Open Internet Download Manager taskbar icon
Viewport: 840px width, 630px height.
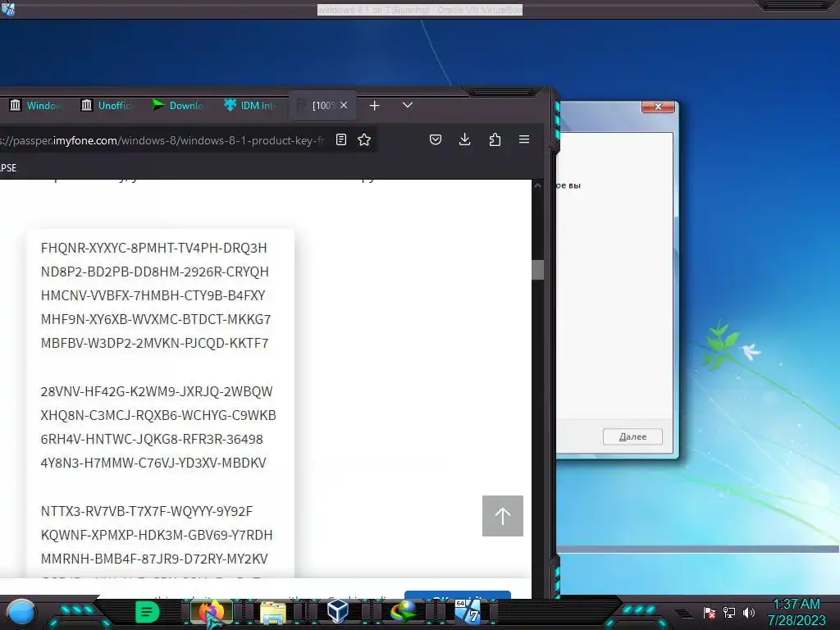click(x=403, y=612)
